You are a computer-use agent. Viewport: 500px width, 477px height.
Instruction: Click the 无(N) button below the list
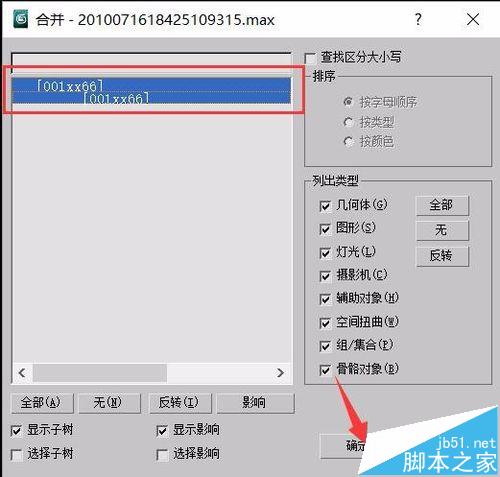coord(109,403)
